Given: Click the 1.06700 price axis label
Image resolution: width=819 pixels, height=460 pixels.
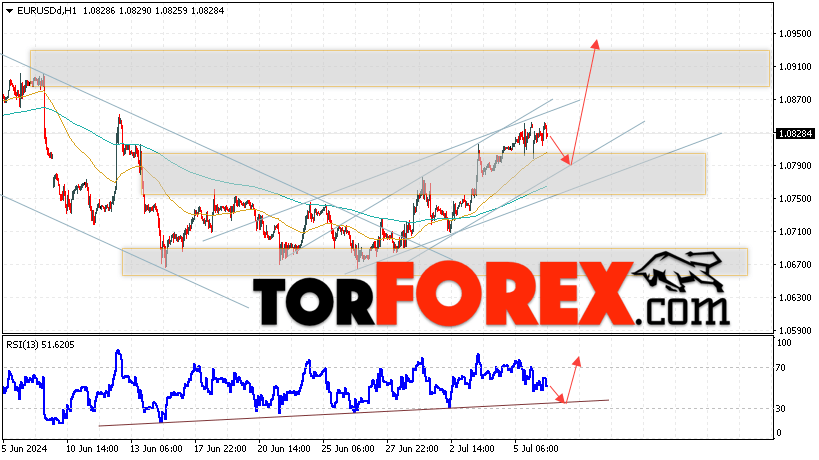Looking at the screenshot, I should pos(795,265).
